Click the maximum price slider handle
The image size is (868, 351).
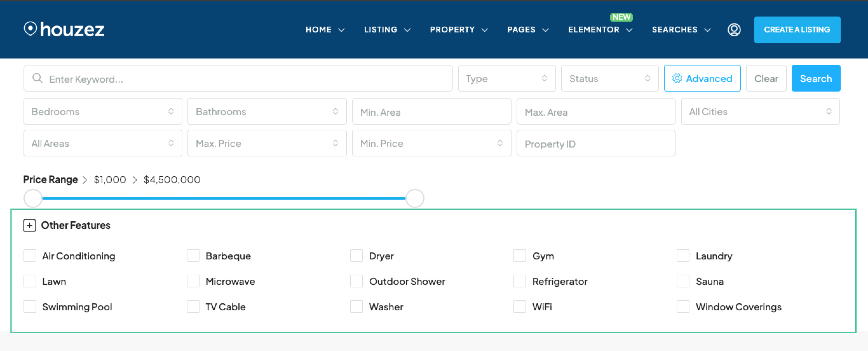tap(414, 198)
